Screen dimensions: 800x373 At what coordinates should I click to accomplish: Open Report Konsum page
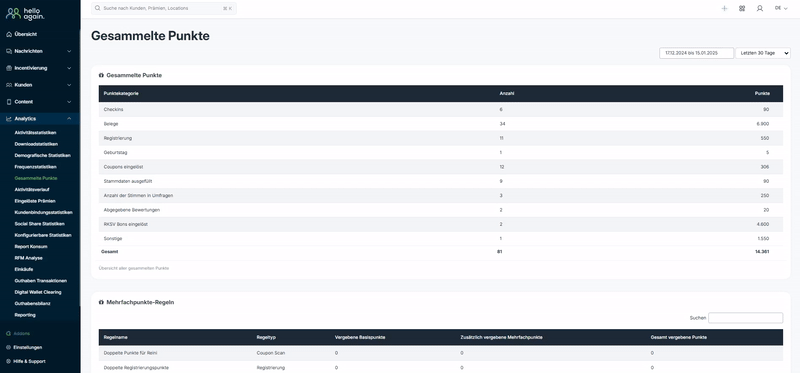pos(31,246)
